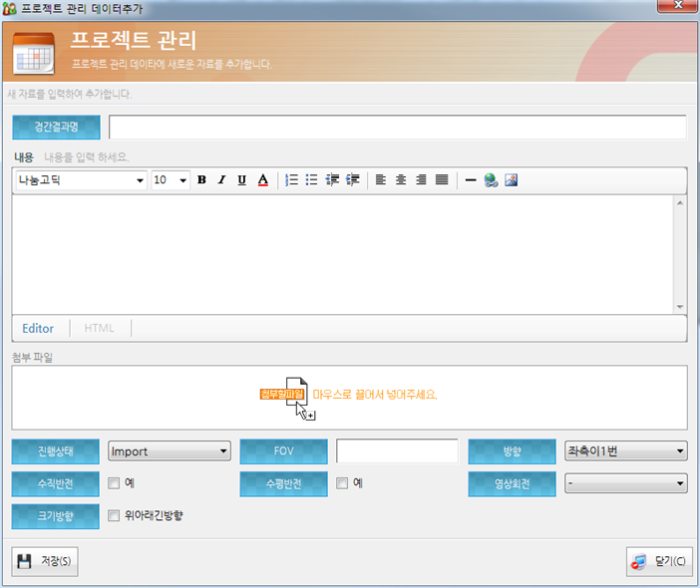Viewport: 700px width, 588px height.
Task: Insert a bulleted list
Action: click(311, 181)
